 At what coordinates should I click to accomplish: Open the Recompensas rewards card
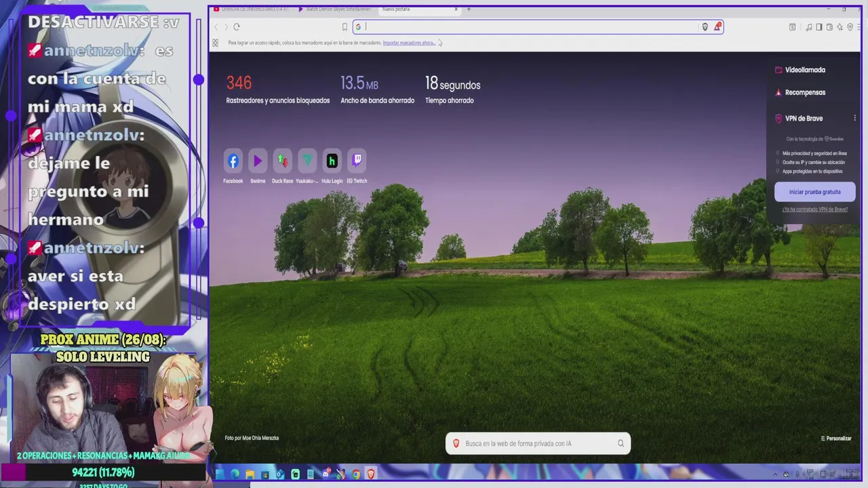[800, 92]
